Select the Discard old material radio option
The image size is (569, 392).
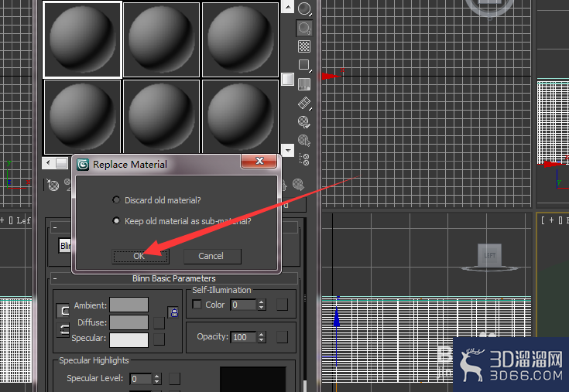[116, 200]
